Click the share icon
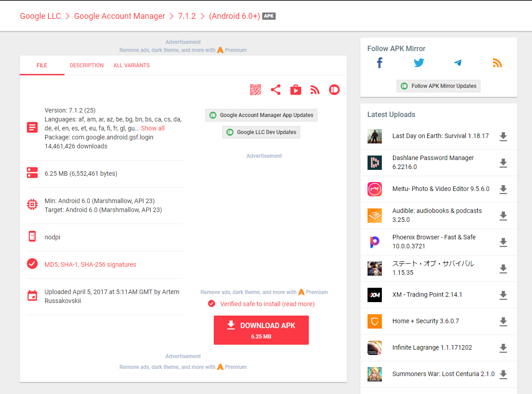This screenshot has width=532, height=394. 276,90
